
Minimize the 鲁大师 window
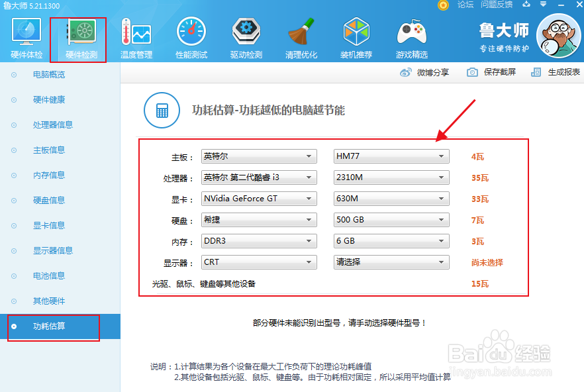click(x=561, y=5)
